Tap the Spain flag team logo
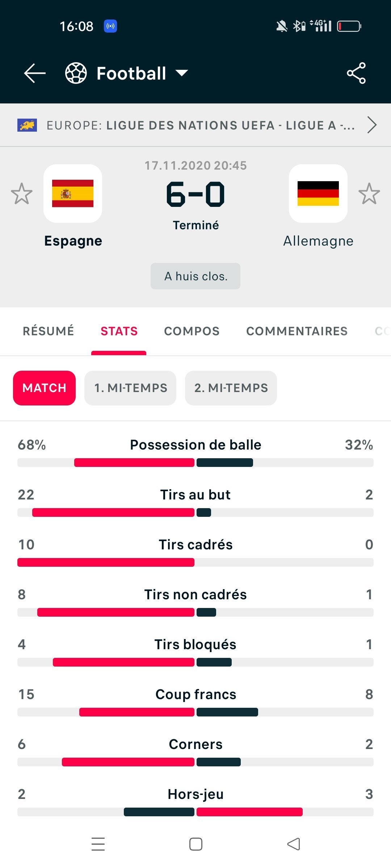The width and height of the screenshot is (391, 868). [73, 193]
